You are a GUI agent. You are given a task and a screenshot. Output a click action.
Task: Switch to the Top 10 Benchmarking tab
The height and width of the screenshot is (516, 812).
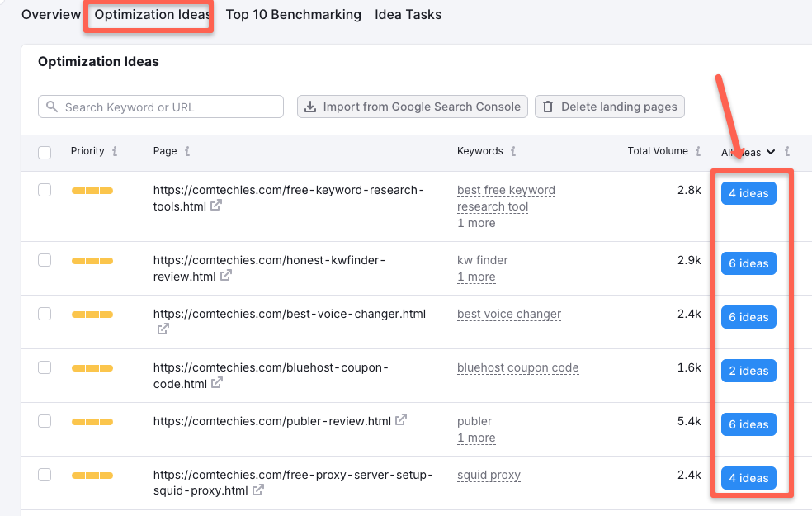293,14
